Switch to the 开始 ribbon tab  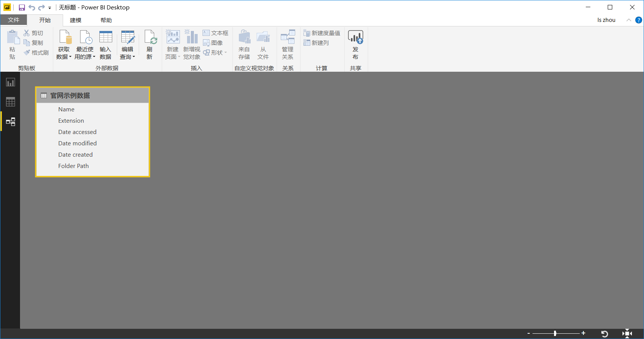(45, 20)
